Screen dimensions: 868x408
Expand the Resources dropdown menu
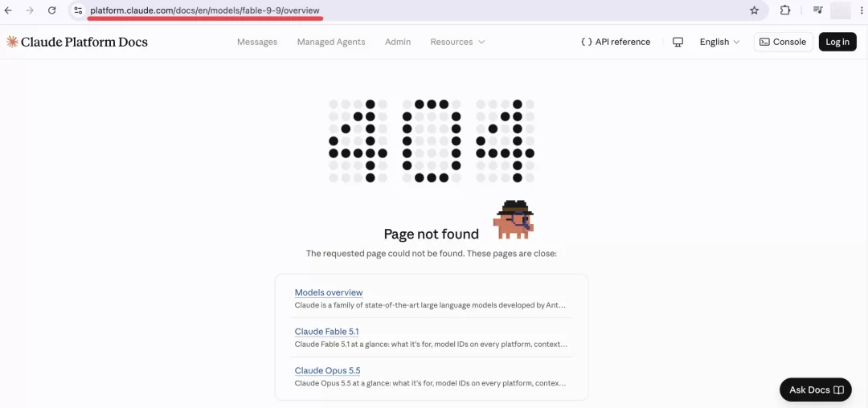457,42
